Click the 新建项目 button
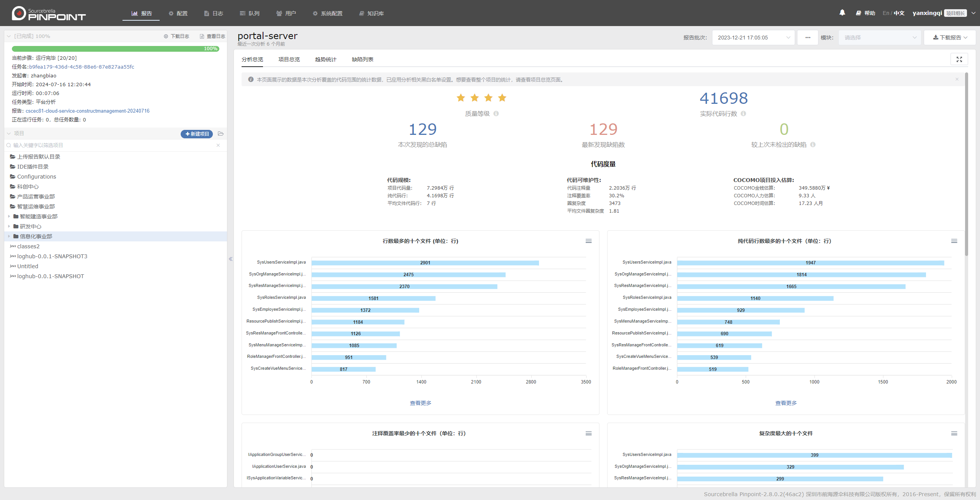This screenshot has height=500, width=980. [x=197, y=134]
